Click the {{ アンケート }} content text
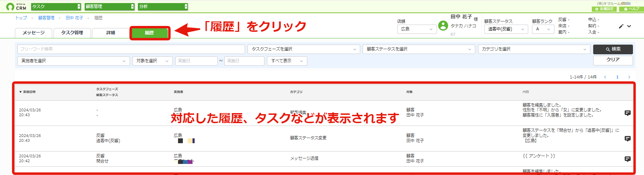This screenshot has height=175, width=644. (539, 156)
